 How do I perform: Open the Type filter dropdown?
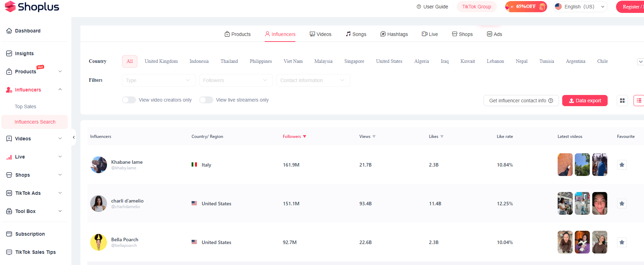[x=159, y=80]
